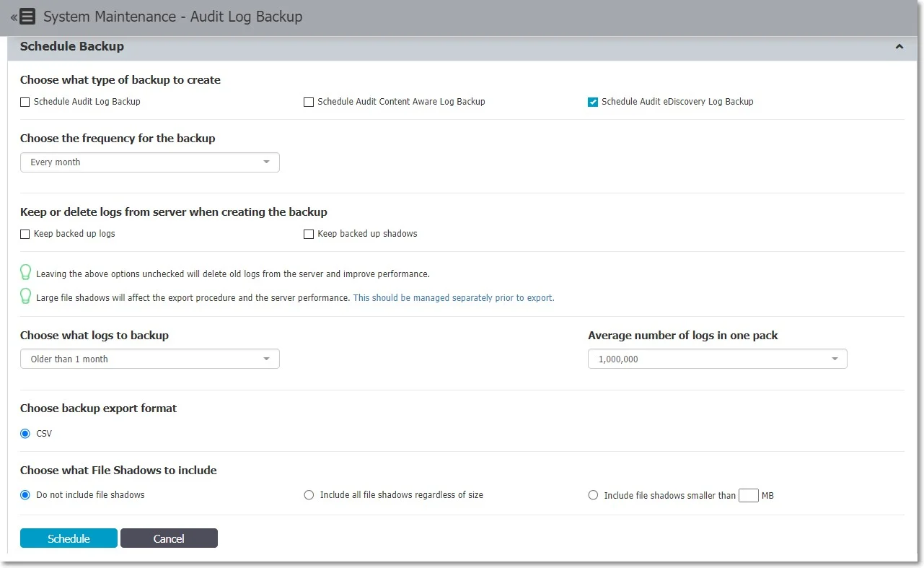
Task: Open the Every month frequency dropdown
Action: (150, 162)
